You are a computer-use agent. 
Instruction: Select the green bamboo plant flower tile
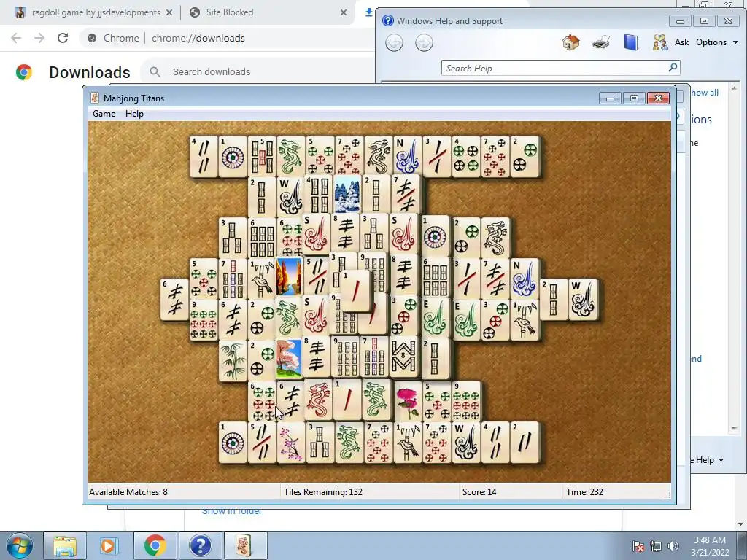click(233, 361)
